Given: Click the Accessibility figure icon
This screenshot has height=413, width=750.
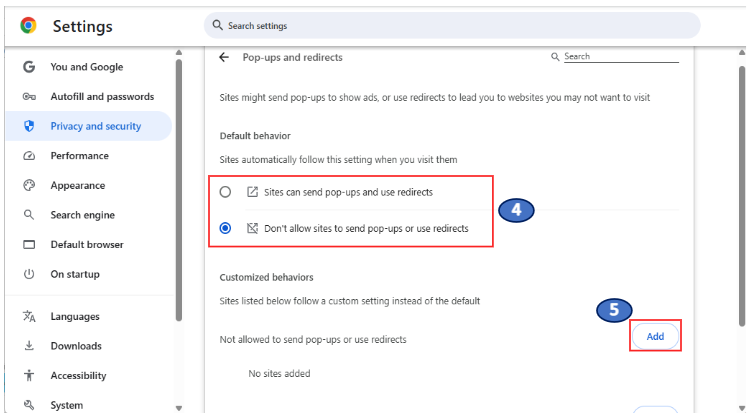Looking at the screenshot, I should click(29, 376).
